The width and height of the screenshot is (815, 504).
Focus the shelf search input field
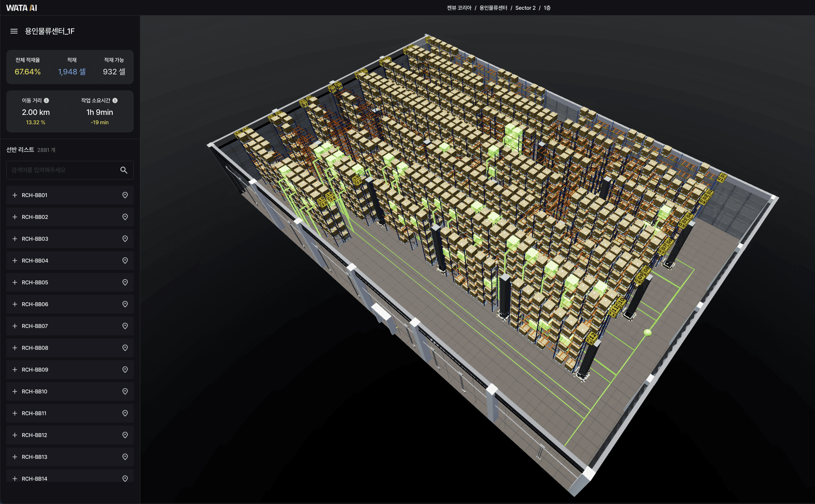[x=62, y=170]
